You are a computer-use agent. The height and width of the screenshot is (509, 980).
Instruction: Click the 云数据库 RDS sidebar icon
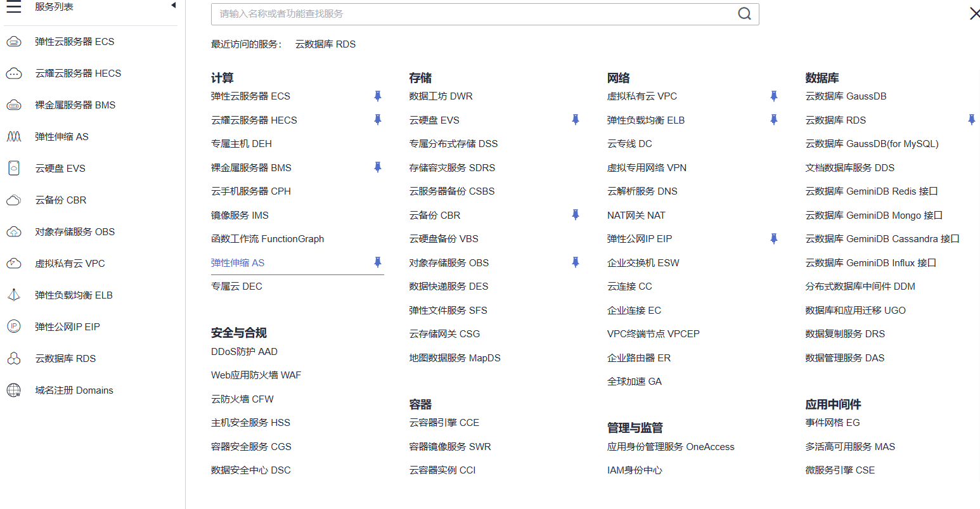[x=15, y=358]
